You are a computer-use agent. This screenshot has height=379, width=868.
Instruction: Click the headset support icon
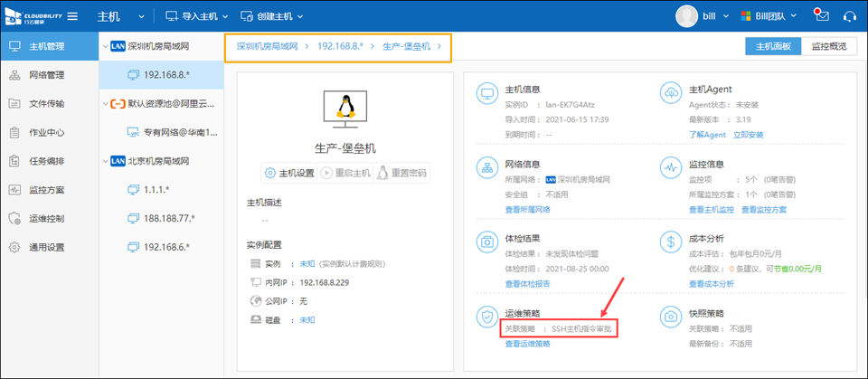(x=849, y=16)
